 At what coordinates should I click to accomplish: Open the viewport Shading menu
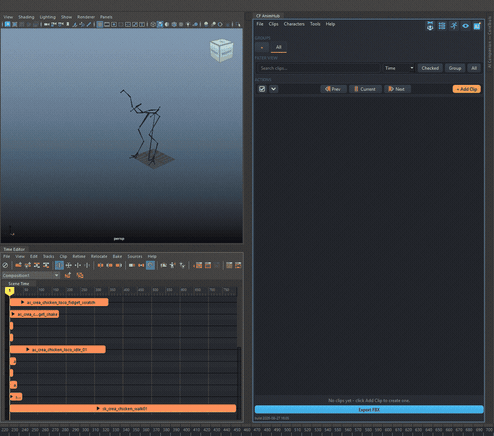pos(26,17)
